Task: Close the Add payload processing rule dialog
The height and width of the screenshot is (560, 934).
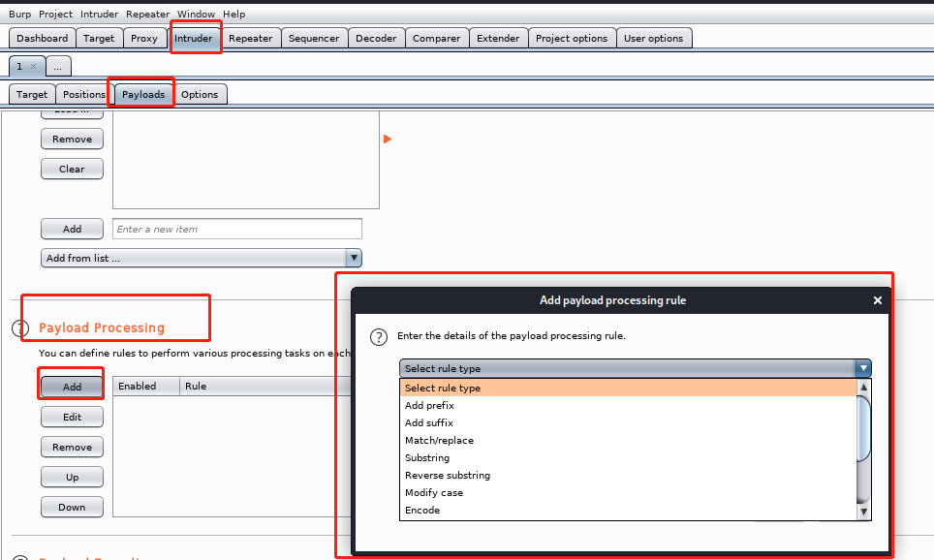Action: tap(878, 300)
